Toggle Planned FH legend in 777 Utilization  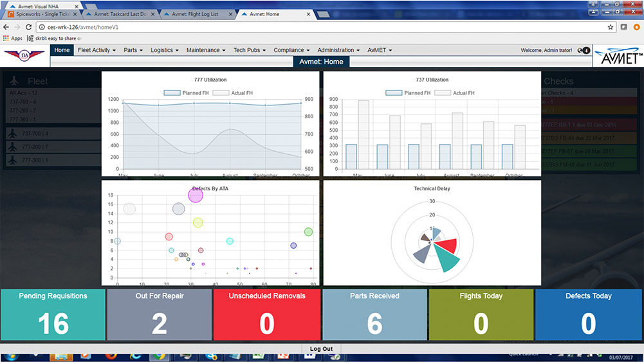point(186,93)
